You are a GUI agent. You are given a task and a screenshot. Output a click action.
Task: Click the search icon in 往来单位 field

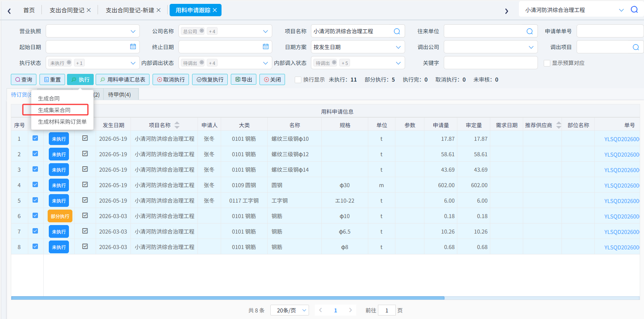pyautogui.click(x=530, y=31)
